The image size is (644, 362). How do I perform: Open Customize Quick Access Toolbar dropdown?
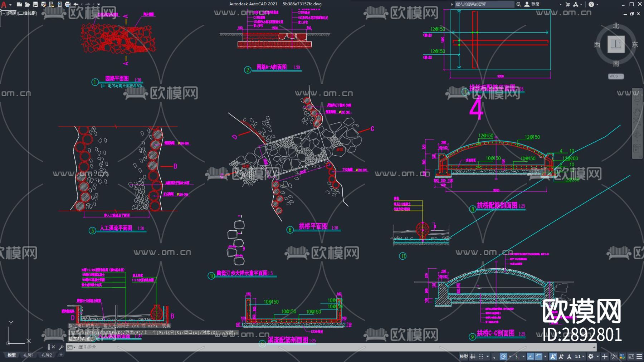[99, 5]
